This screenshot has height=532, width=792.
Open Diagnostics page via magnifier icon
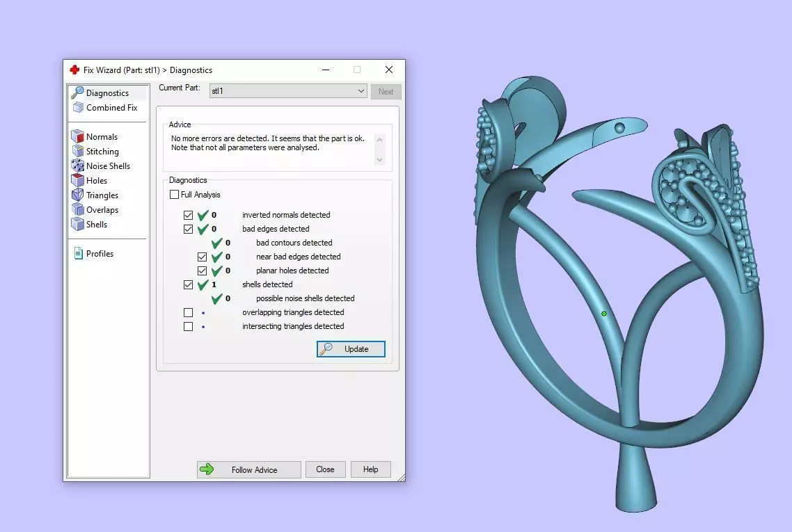[x=77, y=93]
